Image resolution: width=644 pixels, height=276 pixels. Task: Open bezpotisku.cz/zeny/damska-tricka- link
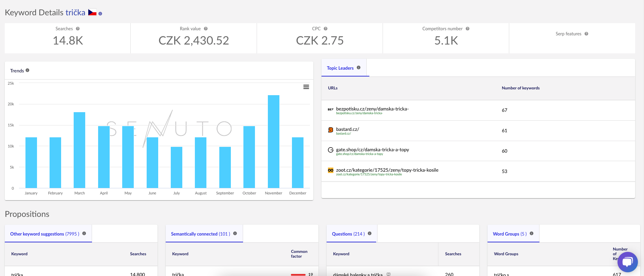click(372, 109)
